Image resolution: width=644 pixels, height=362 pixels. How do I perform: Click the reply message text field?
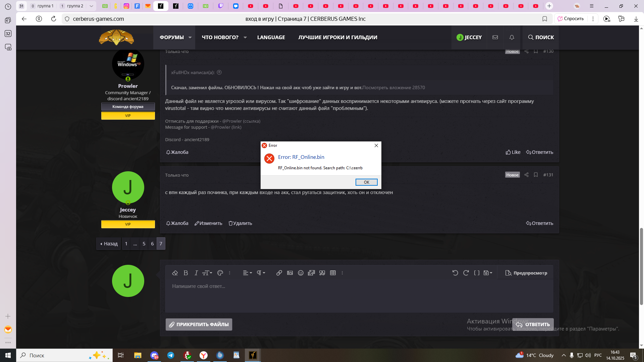point(359,295)
